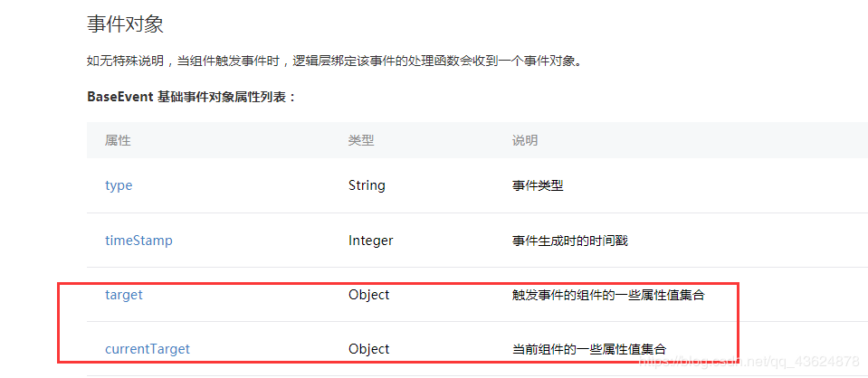Click the 'target' property link

[x=124, y=295]
